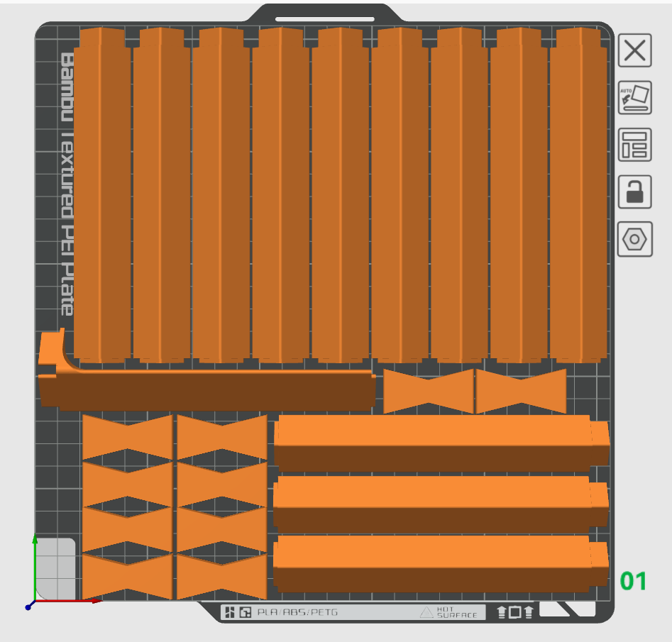Select the bottom of three horizontal bars
The width and height of the screenshot is (672, 642).
pos(441,563)
